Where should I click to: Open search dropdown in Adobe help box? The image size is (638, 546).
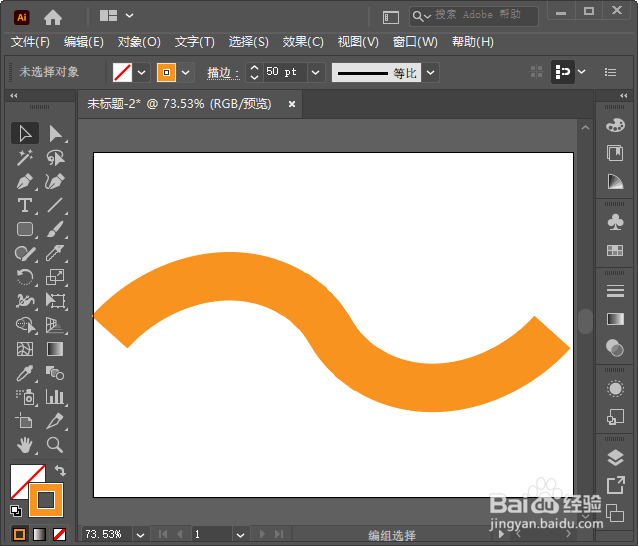[422, 16]
